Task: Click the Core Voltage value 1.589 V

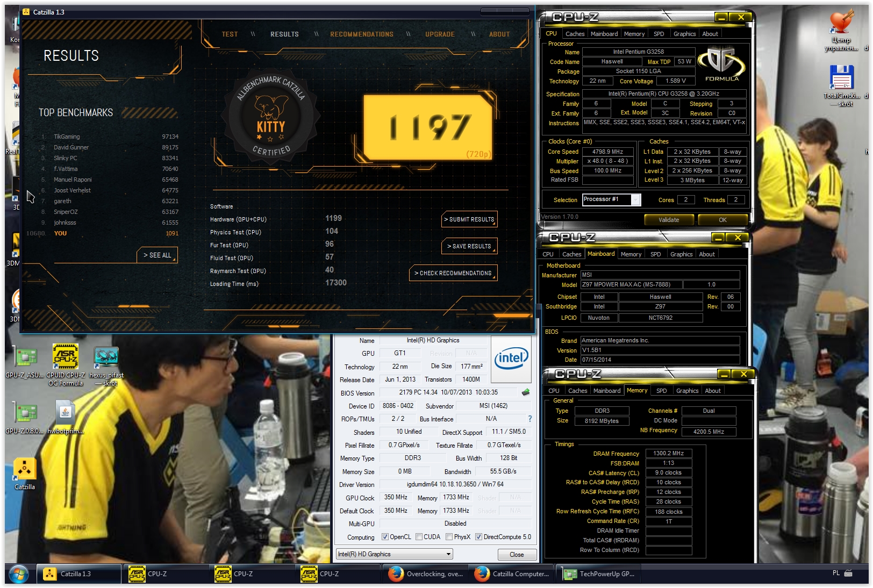Action: (676, 81)
